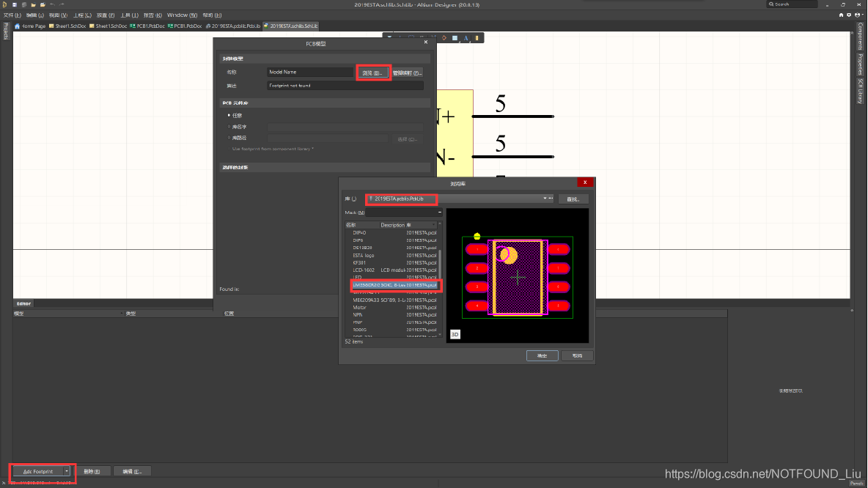Screen dimensions: 868x488
Task: Click the Altium Designer logo icon
Action: 5,4
